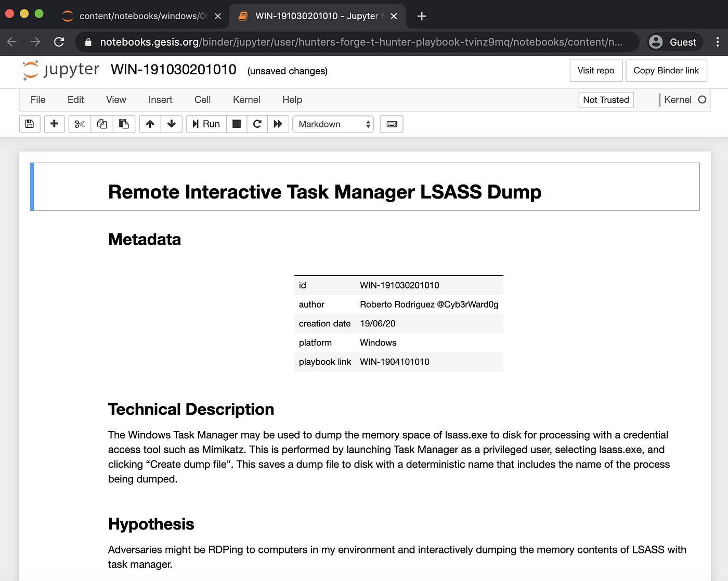Move selected cell down arrow
Screen dimensions: 728x581
click(172, 124)
